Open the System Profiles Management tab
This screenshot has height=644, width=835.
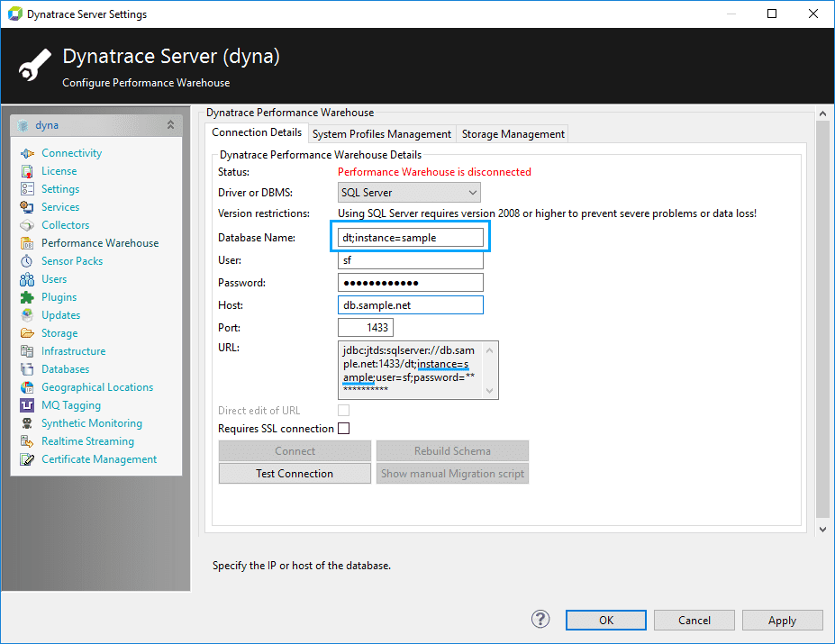tap(382, 134)
